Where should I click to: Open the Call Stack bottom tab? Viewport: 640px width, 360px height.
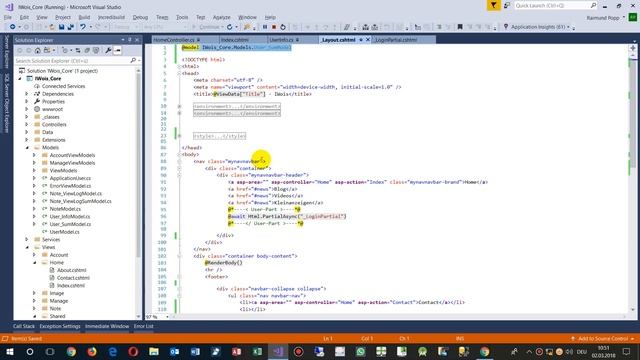(x=24, y=326)
